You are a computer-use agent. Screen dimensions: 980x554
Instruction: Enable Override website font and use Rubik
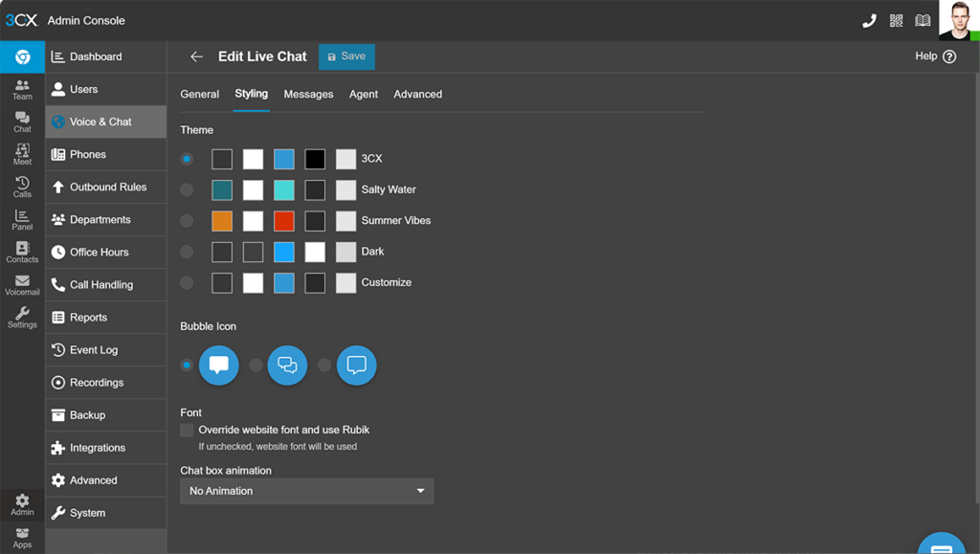[x=187, y=431]
